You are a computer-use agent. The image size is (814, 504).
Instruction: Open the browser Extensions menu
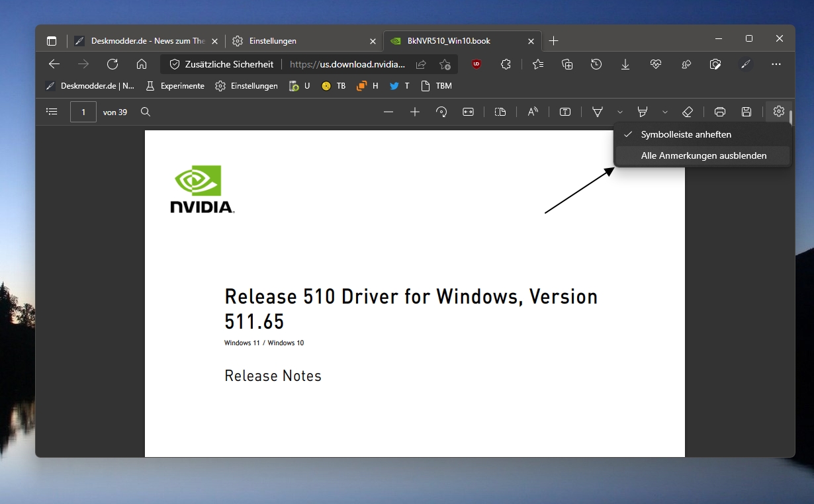506,64
